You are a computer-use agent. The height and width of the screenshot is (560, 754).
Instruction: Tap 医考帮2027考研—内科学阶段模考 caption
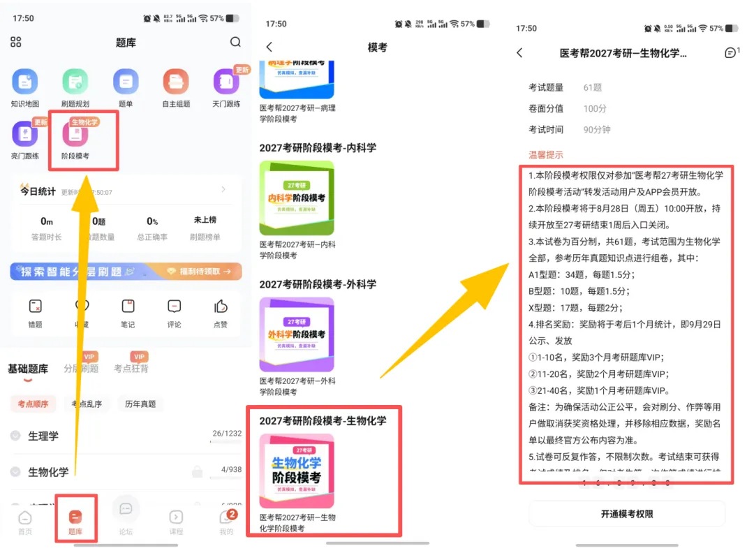coord(297,250)
